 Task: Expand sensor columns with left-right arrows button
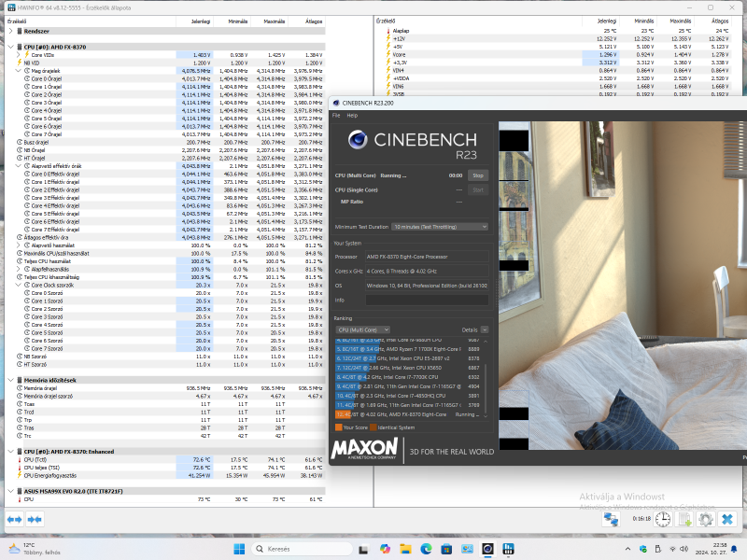point(15,519)
